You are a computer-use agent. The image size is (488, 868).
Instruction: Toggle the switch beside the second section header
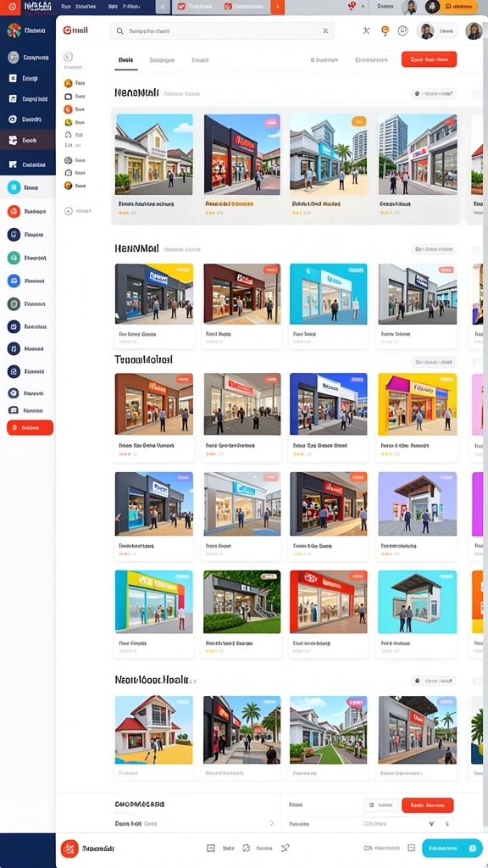coord(478,250)
